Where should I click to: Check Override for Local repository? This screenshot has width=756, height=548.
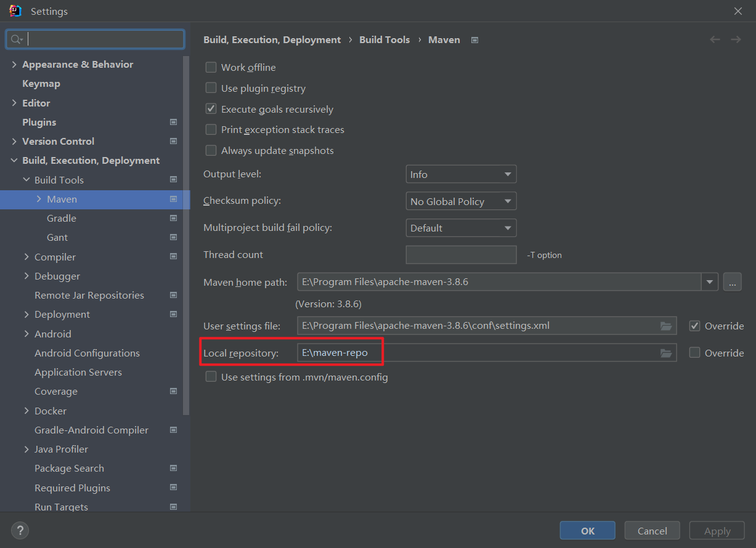[x=694, y=353]
